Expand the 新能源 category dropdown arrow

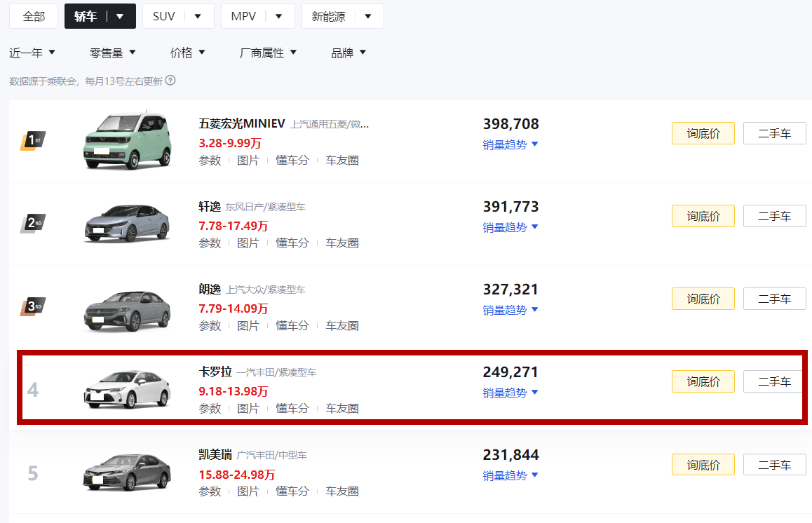367,17
